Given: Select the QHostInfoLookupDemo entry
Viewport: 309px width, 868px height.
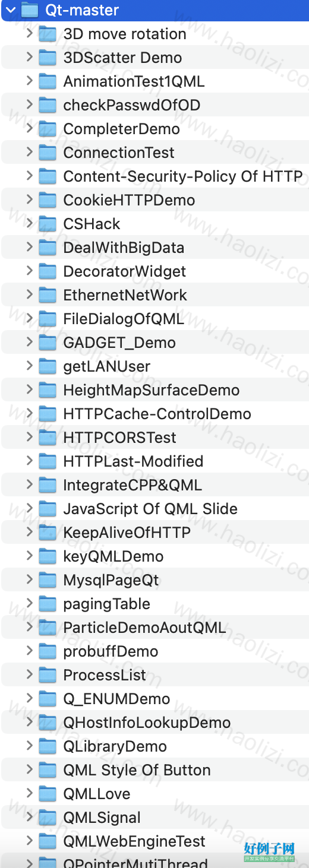Looking at the screenshot, I should pos(154,723).
